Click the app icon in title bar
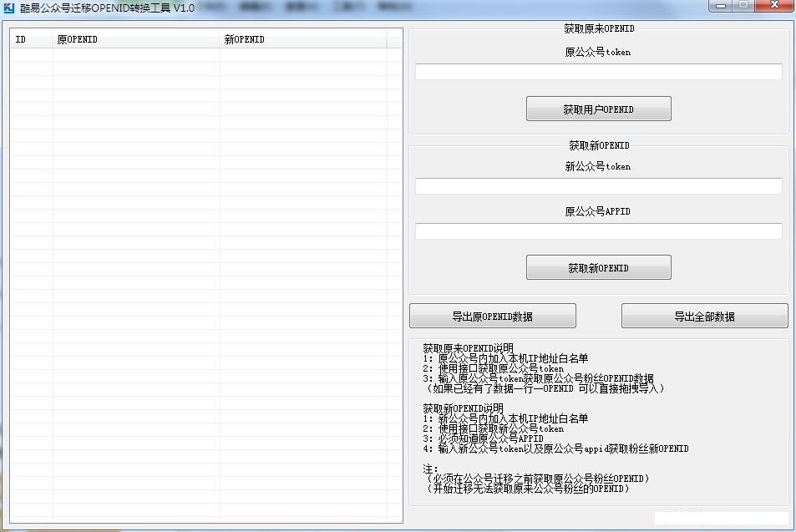The image size is (796, 532). click(x=8, y=8)
